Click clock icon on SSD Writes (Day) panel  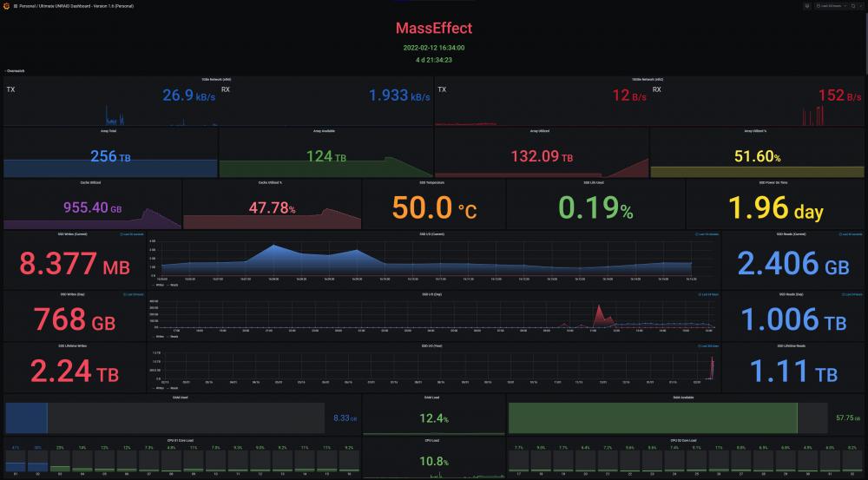(124, 294)
